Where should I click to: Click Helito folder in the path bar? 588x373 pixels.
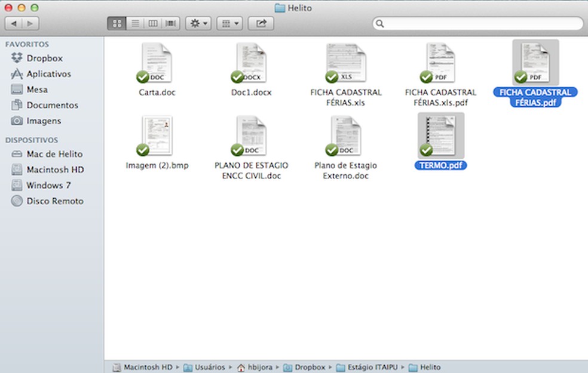pos(424,367)
